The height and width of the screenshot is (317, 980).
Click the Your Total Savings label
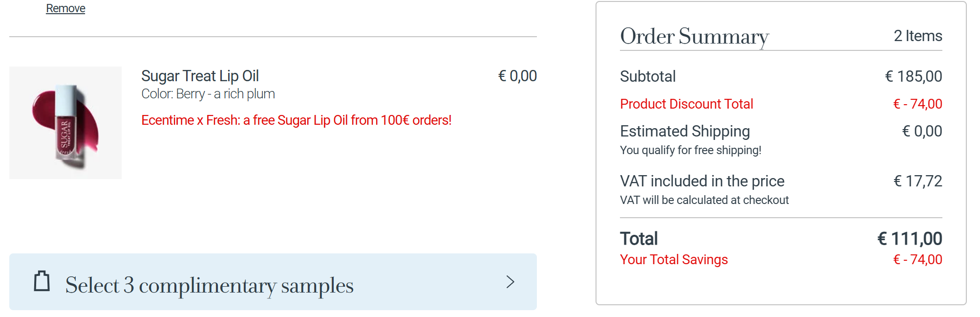point(674,259)
